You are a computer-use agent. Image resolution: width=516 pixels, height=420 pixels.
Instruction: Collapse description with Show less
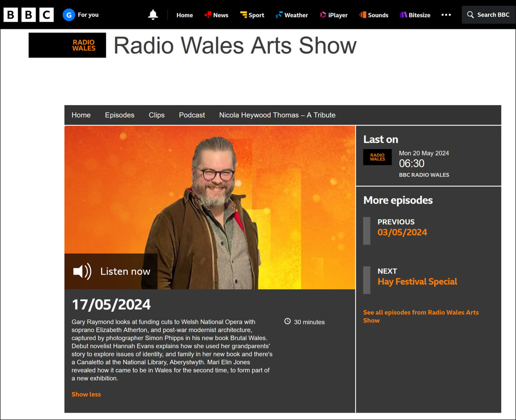tap(86, 394)
